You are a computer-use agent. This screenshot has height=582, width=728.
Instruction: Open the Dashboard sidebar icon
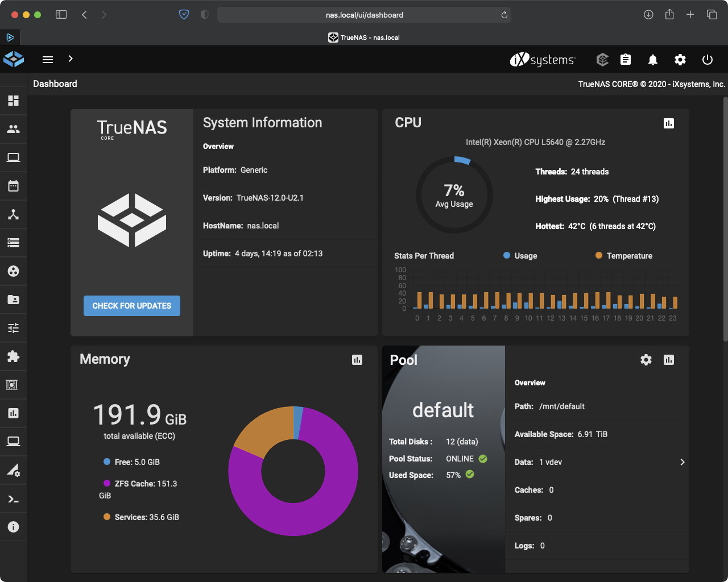pos(13,101)
